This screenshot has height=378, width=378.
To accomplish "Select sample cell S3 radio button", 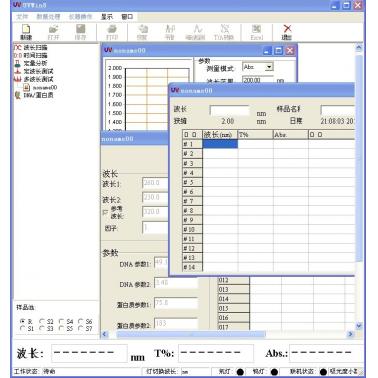I will coord(42,328).
